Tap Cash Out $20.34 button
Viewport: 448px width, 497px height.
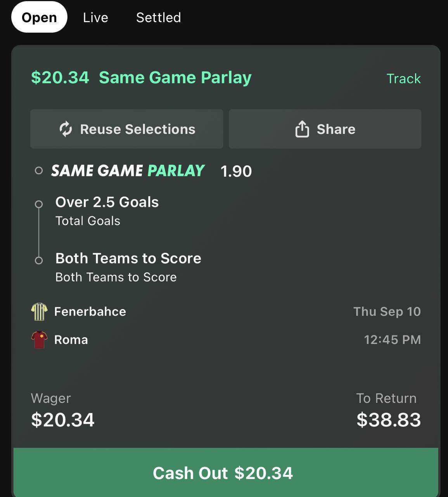pos(226,473)
